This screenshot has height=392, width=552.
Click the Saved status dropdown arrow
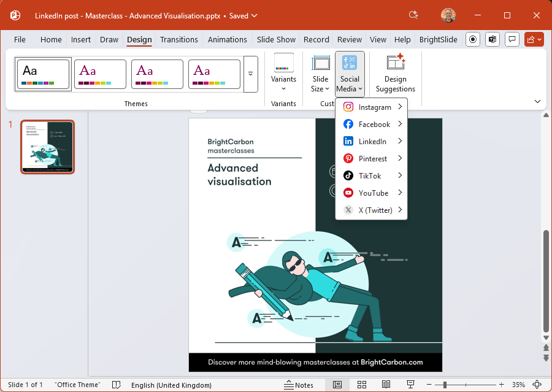[255, 15]
